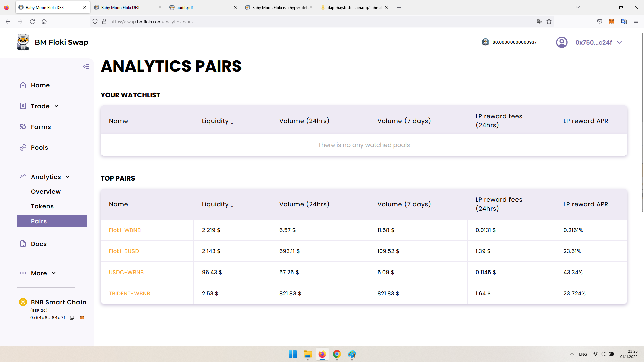Image resolution: width=644 pixels, height=362 pixels.
Task: Navigate back in browser history
Action: coord(8,21)
